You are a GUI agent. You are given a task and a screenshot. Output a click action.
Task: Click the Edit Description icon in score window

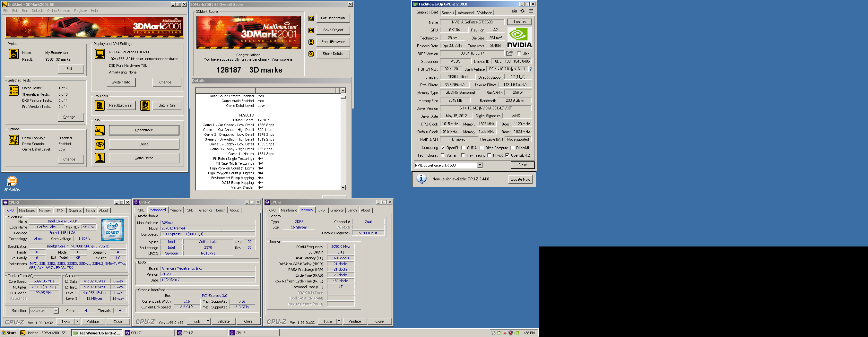coord(311,19)
